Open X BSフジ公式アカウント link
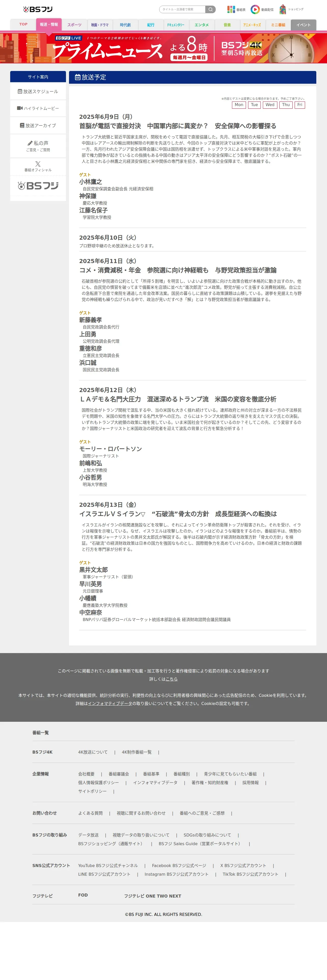The width and height of the screenshot is (327, 980). click(x=243, y=866)
